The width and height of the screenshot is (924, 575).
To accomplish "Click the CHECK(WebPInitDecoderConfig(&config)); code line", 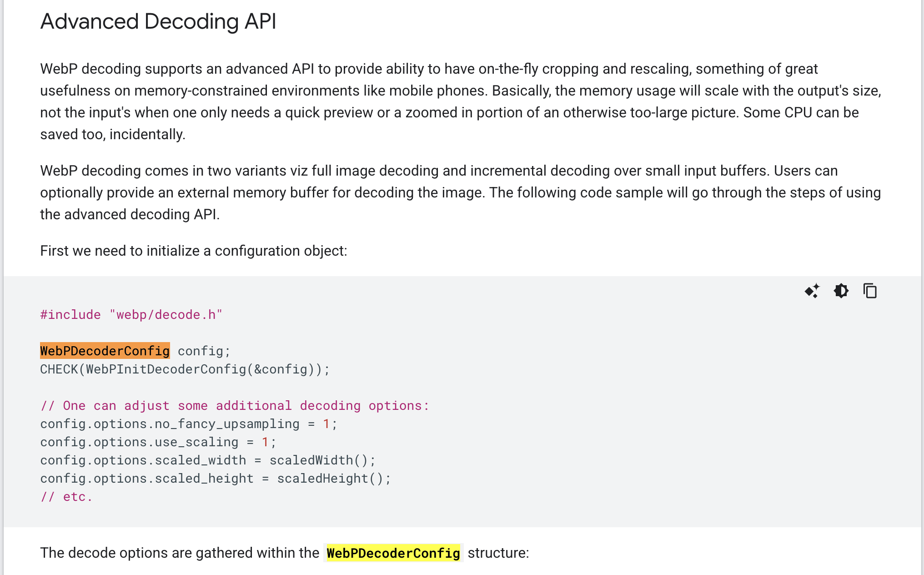I will [185, 369].
